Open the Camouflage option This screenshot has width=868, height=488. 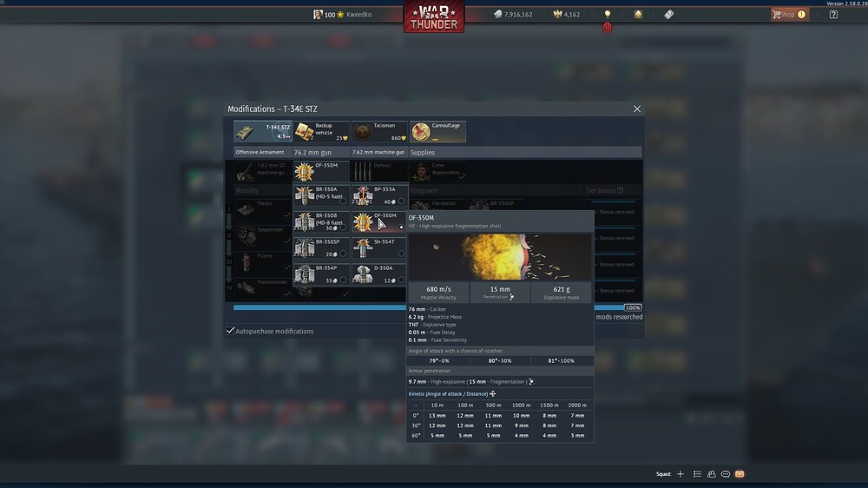(x=437, y=131)
